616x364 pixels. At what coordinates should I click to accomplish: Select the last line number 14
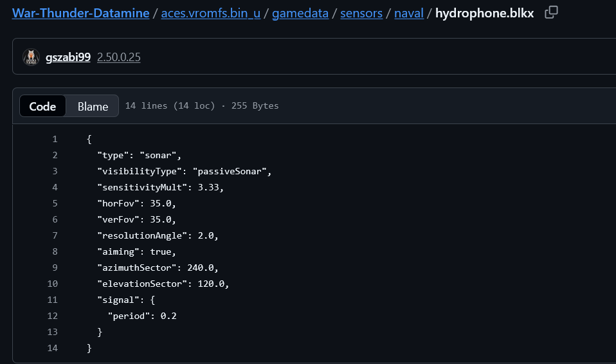coord(52,348)
